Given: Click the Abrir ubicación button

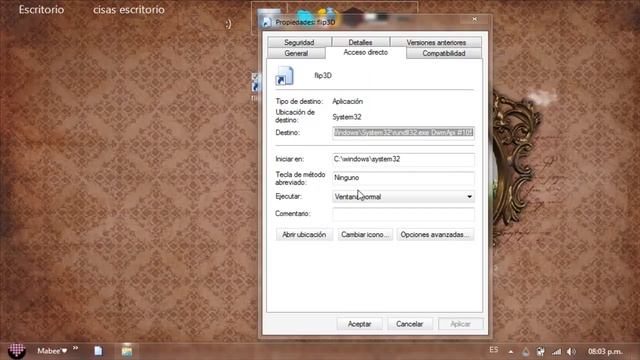Looking at the screenshot, I should coord(304,235).
